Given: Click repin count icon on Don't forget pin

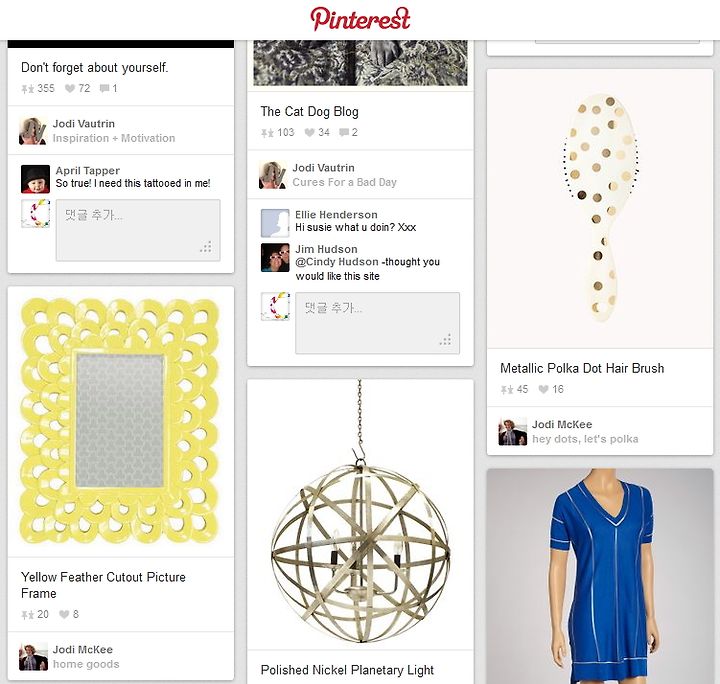Looking at the screenshot, I should [28, 89].
